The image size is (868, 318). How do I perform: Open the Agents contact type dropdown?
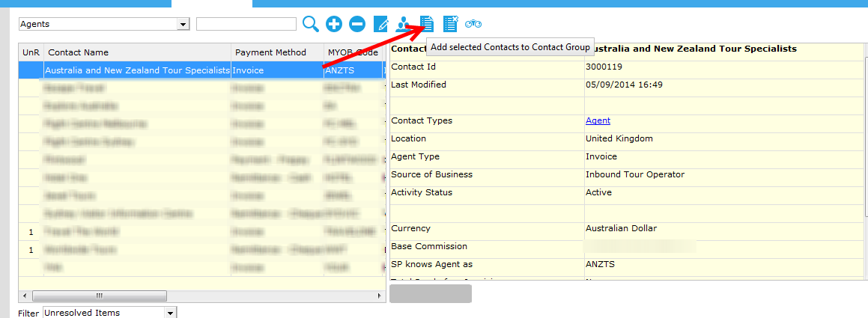tap(183, 24)
